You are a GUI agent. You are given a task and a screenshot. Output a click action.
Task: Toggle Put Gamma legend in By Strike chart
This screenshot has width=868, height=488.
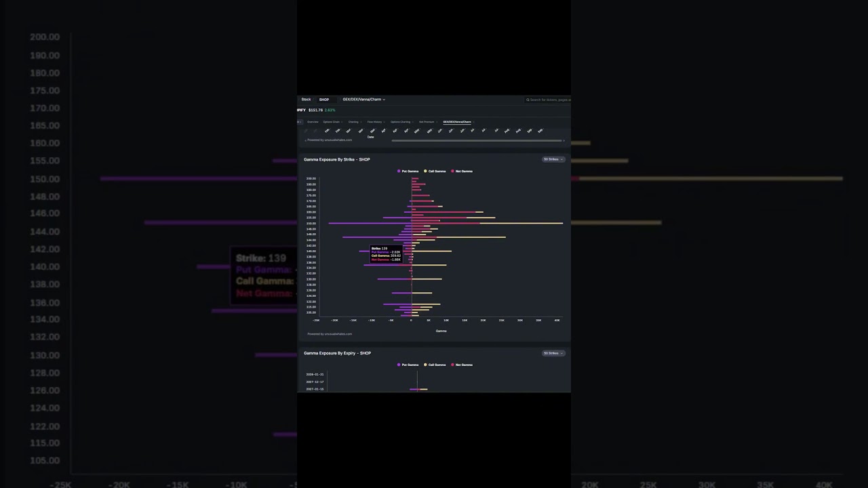pyautogui.click(x=408, y=171)
